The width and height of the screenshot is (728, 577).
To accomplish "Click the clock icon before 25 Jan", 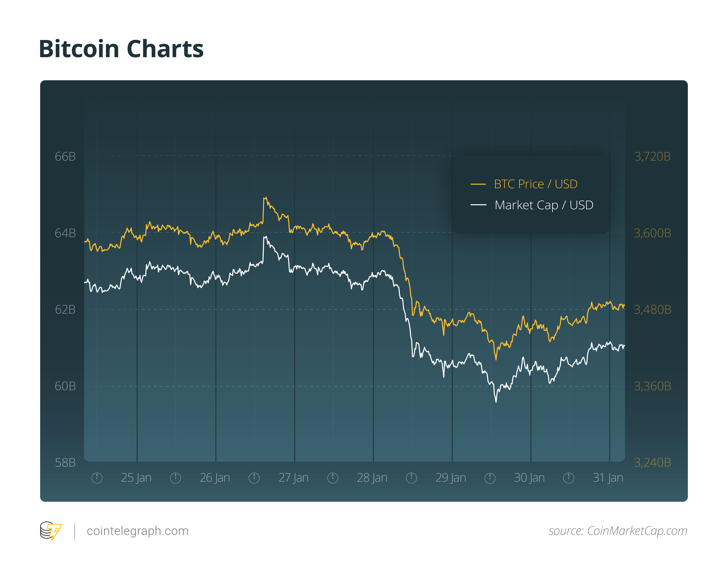I will (97, 478).
